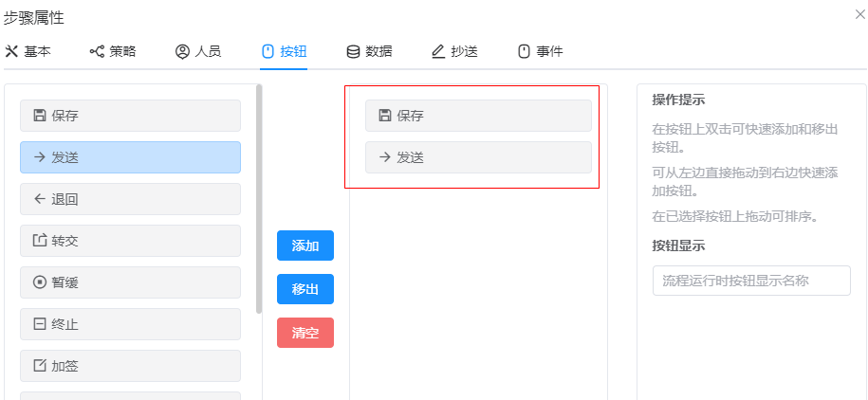The image size is (868, 400).
Task: Click the share icon beside 转交
Action: tap(40, 241)
